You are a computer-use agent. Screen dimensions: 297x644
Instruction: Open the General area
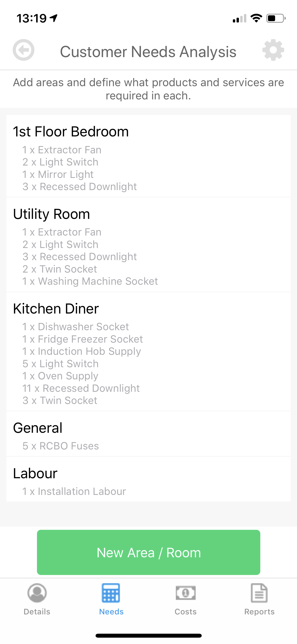tap(38, 428)
